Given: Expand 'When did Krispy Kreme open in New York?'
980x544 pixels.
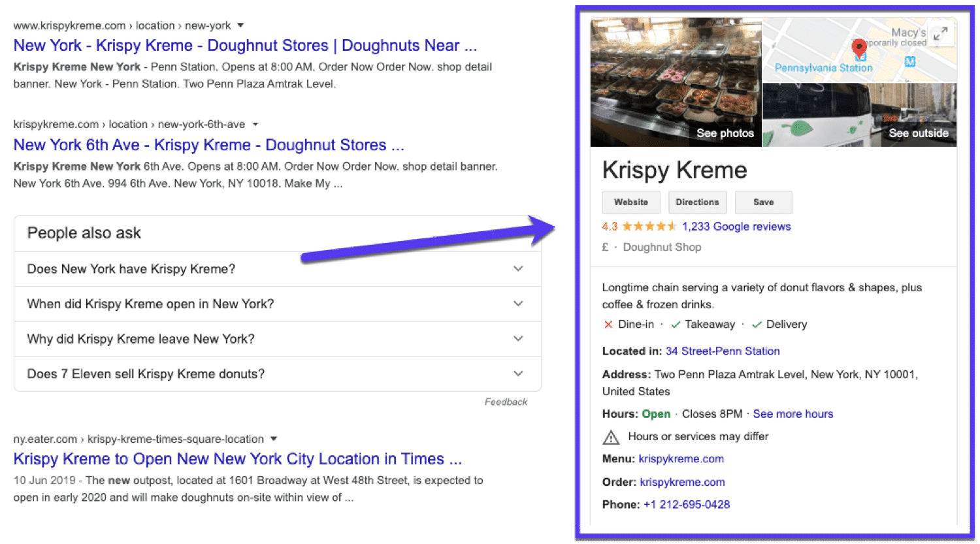Looking at the screenshot, I should (278, 304).
